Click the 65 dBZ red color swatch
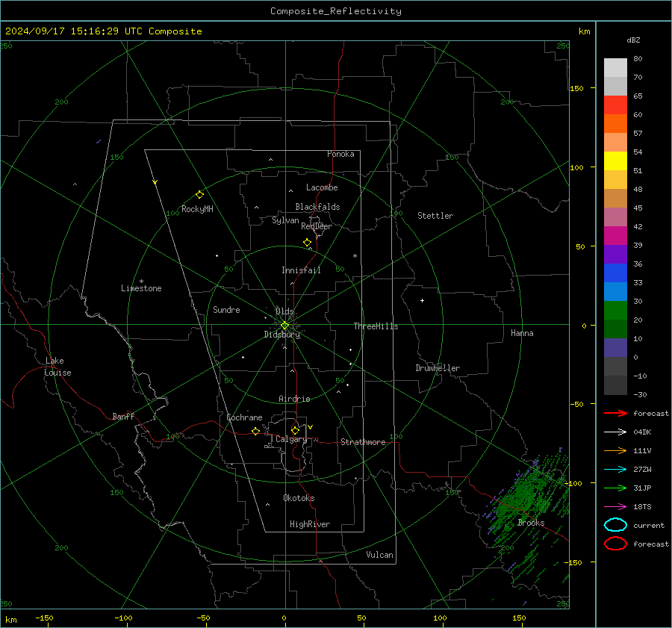 615,105
